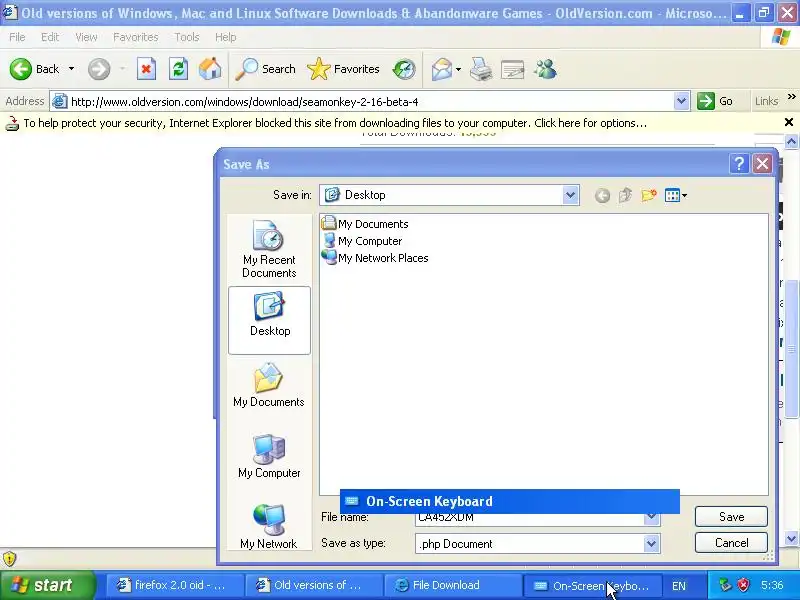
Task: Select My Computer in the file list
Action: (362, 241)
